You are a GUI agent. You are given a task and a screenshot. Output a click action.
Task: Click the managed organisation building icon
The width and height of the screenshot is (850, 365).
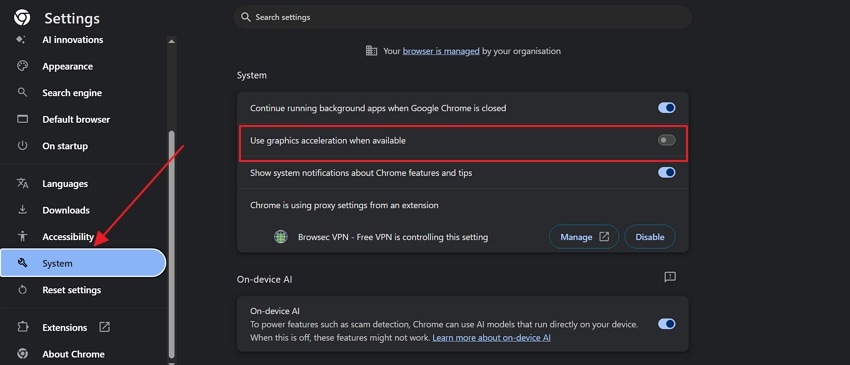click(x=371, y=51)
